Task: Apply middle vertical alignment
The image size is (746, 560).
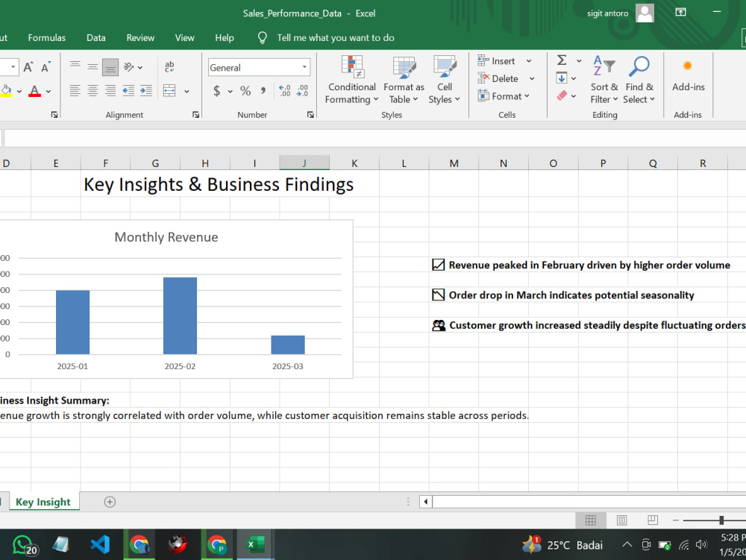Action: pyautogui.click(x=93, y=67)
